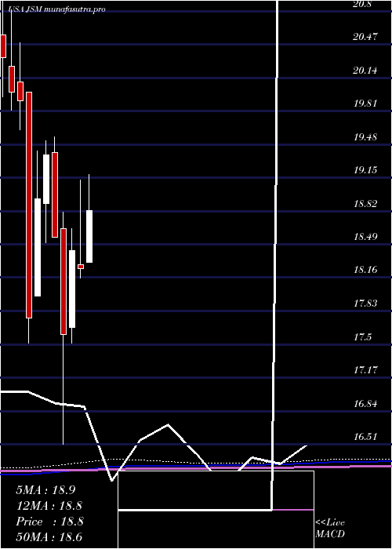Image resolution: width=392 pixels, height=549 pixels.
Task: Click the '5MA : 18.9' readout
Action: pos(45,490)
